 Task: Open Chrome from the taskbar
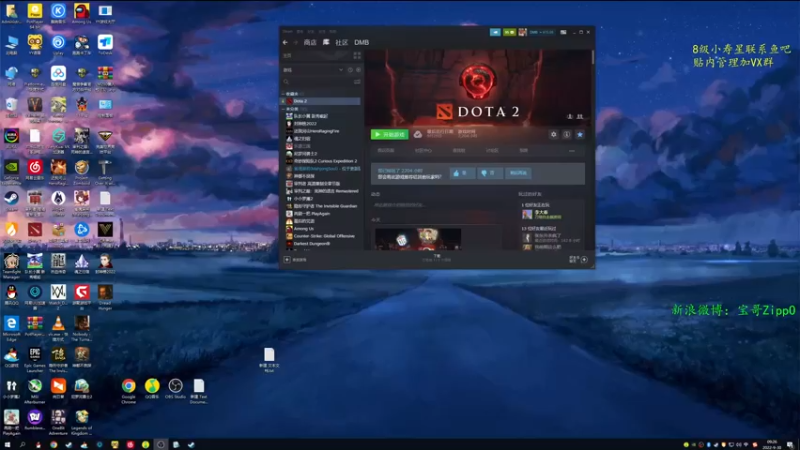point(53,444)
